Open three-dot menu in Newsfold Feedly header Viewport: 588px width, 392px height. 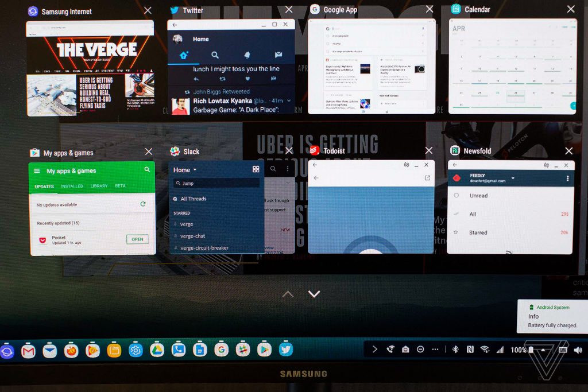567,178
